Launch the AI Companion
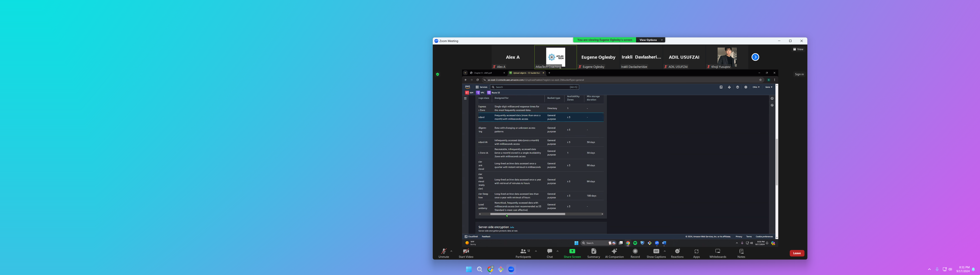The height and width of the screenshot is (275, 980). (x=614, y=253)
